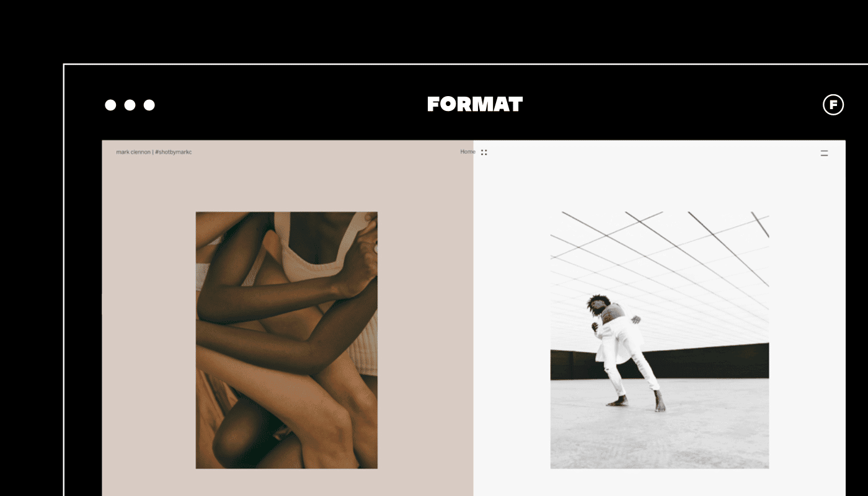Open the intertwined arms portrait photo
This screenshot has height=496, width=868.
(286, 340)
